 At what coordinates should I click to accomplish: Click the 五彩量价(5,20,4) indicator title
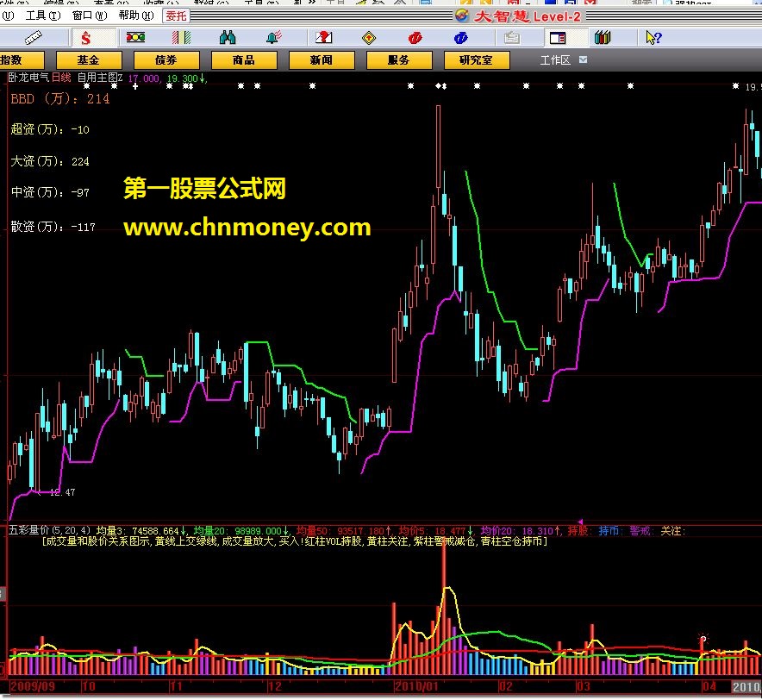tap(50, 530)
